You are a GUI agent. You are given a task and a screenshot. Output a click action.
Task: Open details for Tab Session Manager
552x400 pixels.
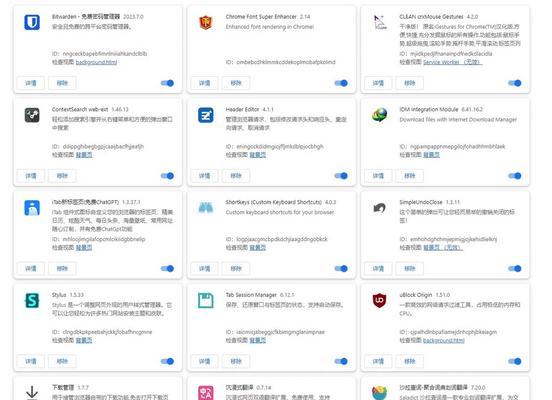point(205,361)
